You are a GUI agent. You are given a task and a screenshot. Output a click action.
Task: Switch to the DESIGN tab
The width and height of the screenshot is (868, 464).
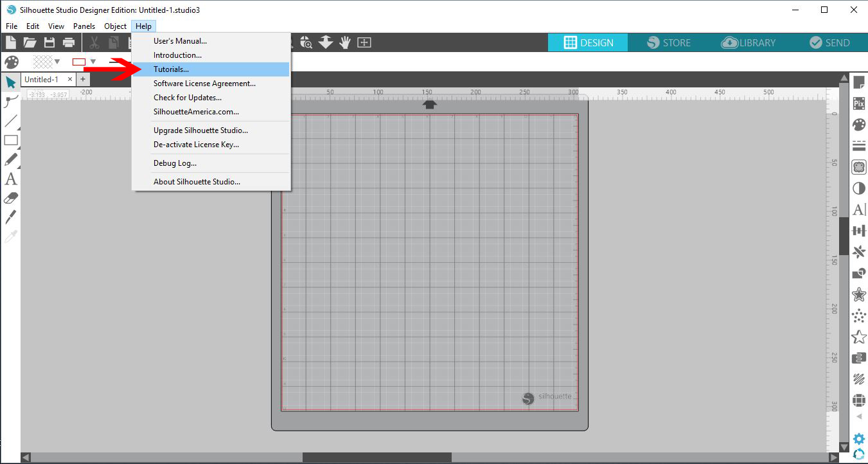click(x=588, y=42)
